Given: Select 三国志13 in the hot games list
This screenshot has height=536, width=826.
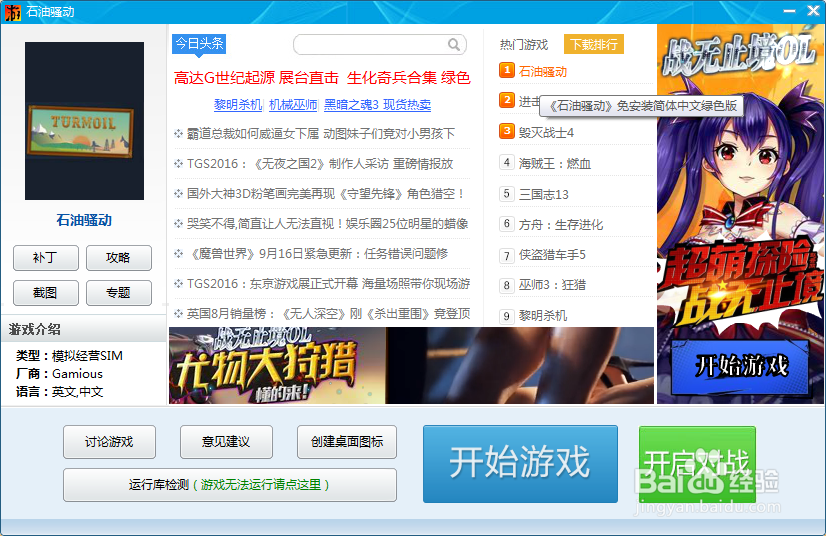Looking at the screenshot, I should pos(544,194).
